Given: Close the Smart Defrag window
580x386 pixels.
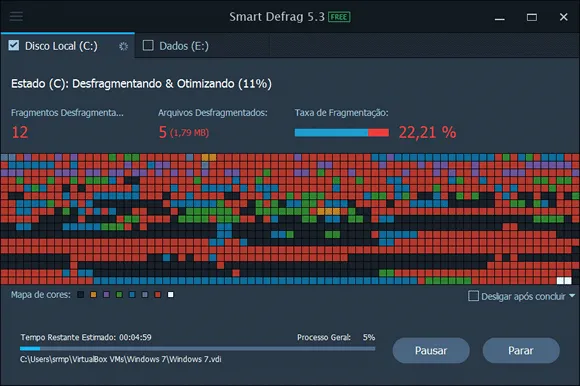Looking at the screenshot, I should point(563,17).
